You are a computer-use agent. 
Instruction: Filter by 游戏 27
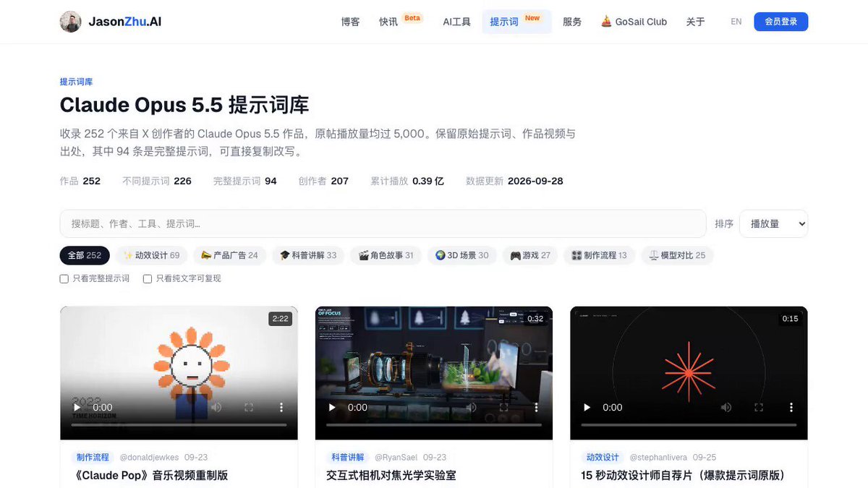click(530, 255)
